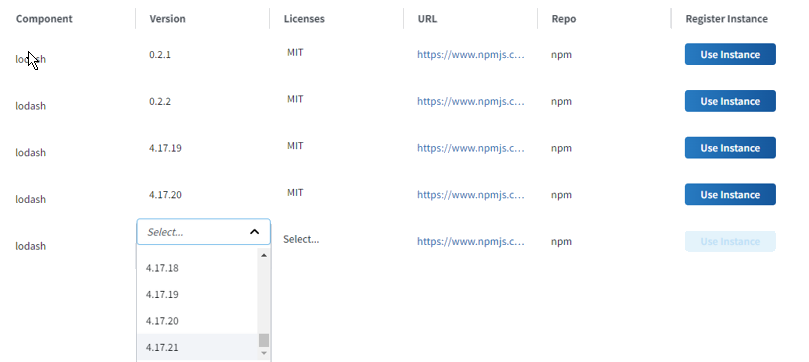Screen dimensions: 809x362
Task: Choose version 4.17.21 from dropdown list
Action: [x=197, y=347]
